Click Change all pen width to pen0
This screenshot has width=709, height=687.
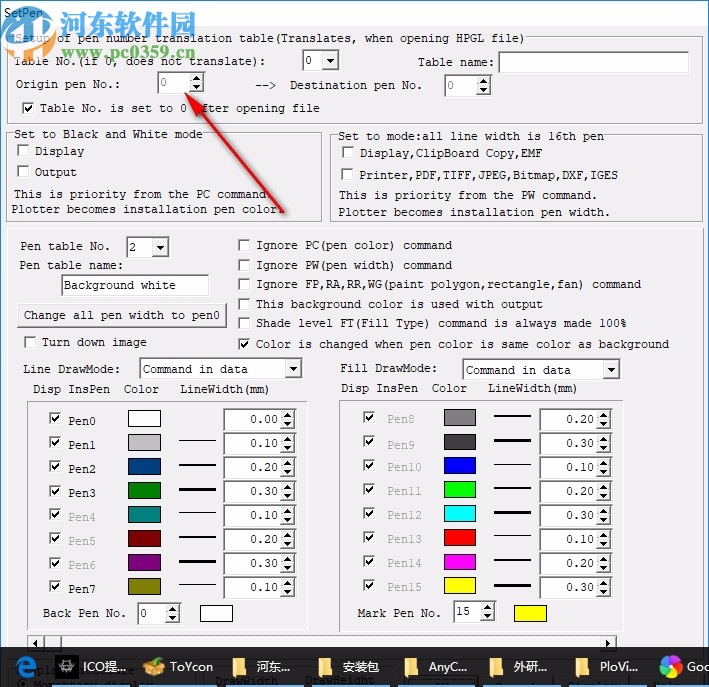[x=122, y=315]
